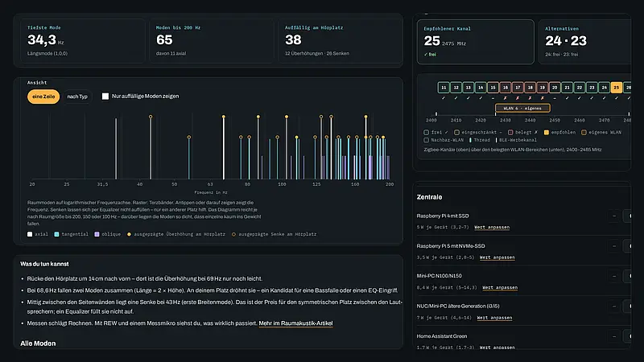644x362 pixels.
Task: Tap the axial mode bar with dip marker near 40 Hz
Action: click(x=151, y=148)
